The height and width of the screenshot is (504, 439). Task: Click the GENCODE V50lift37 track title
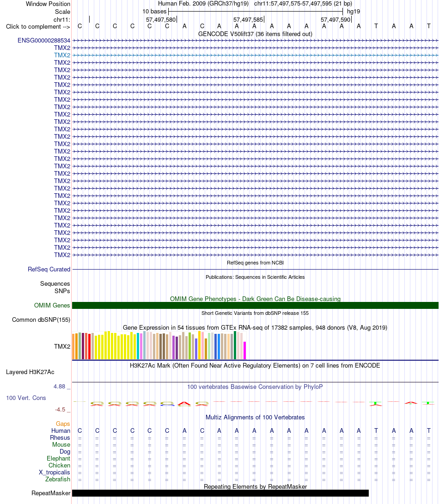click(x=255, y=34)
